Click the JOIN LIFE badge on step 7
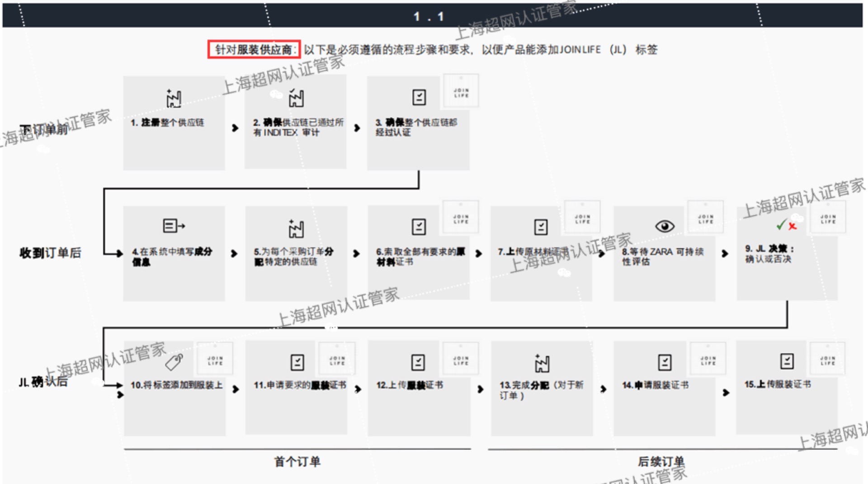The width and height of the screenshot is (868, 484). [x=583, y=218]
